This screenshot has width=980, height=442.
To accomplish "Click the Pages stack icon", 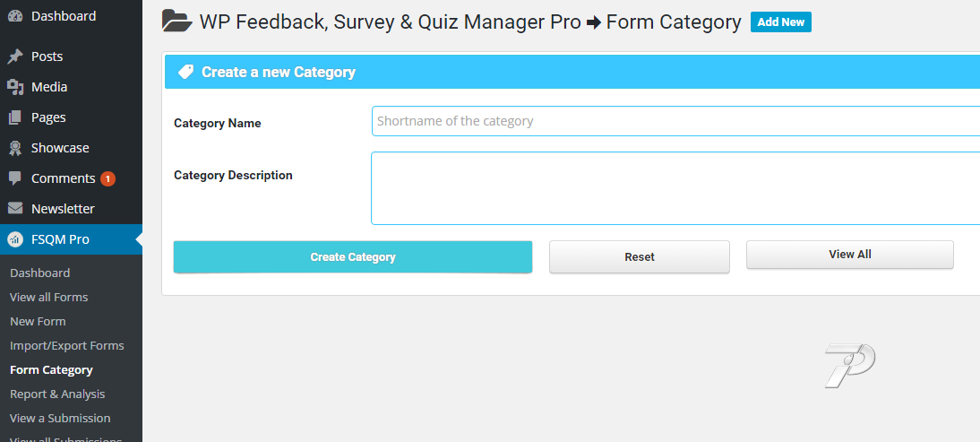I will (x=15, y=117).
